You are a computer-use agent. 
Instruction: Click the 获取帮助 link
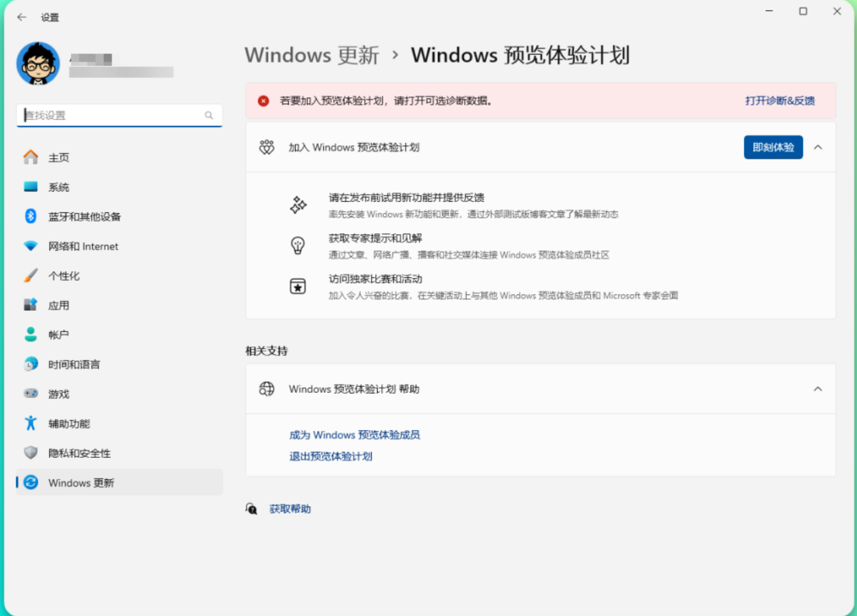tap(290, 509)
